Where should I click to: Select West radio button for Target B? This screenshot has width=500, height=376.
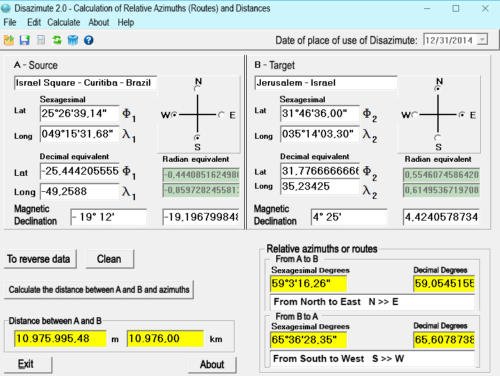click(x=414, y=115)
